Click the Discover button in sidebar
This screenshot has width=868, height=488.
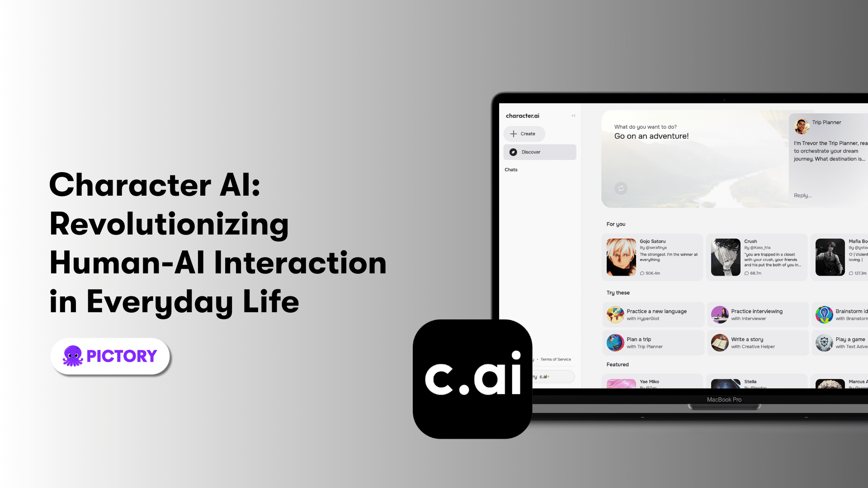coord(539,151)
